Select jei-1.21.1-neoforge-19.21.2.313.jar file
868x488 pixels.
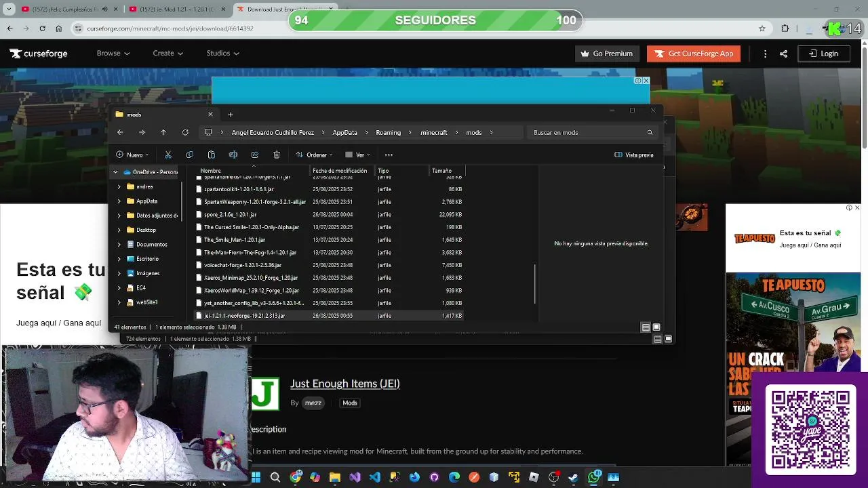(329, 316)
